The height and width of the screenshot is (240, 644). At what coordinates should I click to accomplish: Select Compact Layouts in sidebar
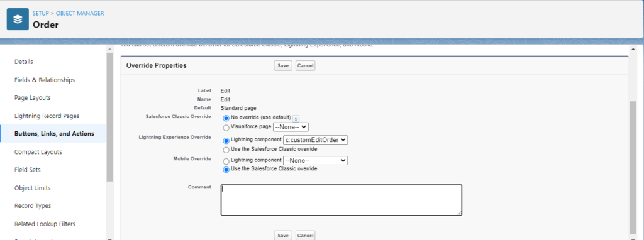point(38,152)
